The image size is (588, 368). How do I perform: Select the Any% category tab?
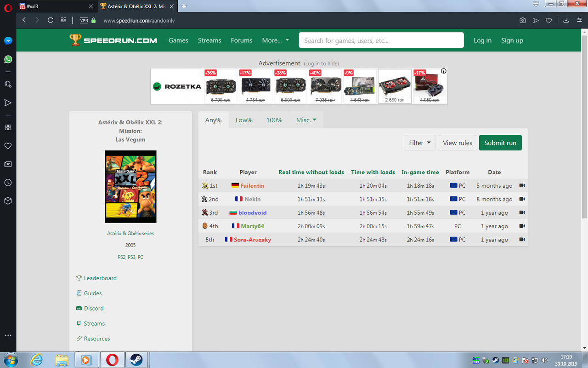(214, 120)
